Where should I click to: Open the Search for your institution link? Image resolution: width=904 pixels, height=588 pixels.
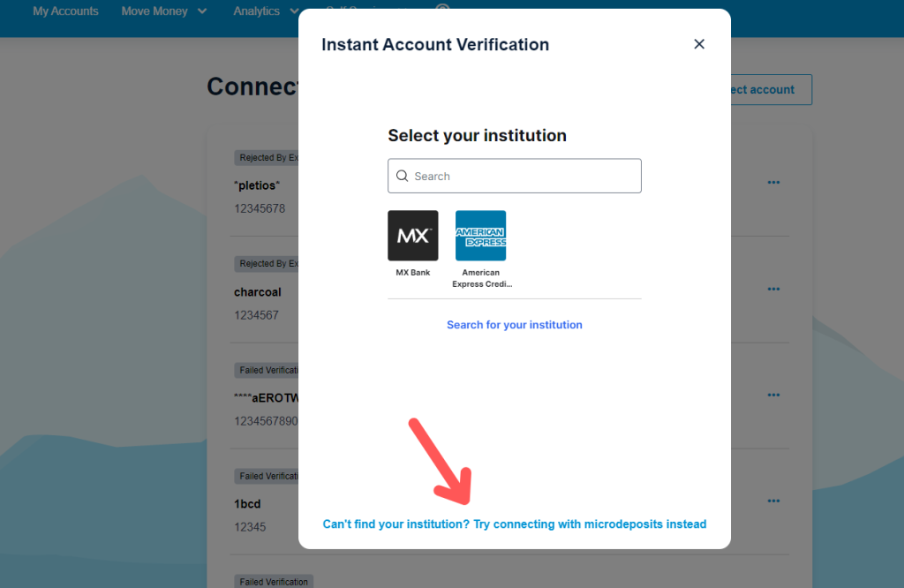pos(515,325)
